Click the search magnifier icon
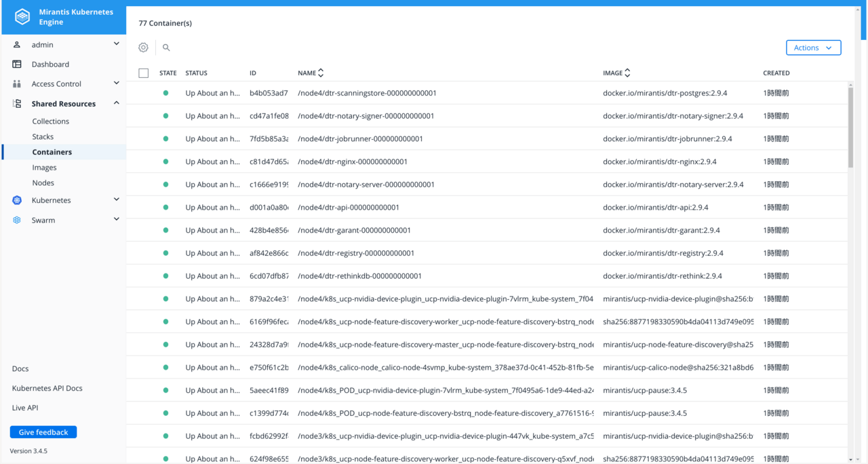This screenshot has height=464, width=868. [166, 47]
